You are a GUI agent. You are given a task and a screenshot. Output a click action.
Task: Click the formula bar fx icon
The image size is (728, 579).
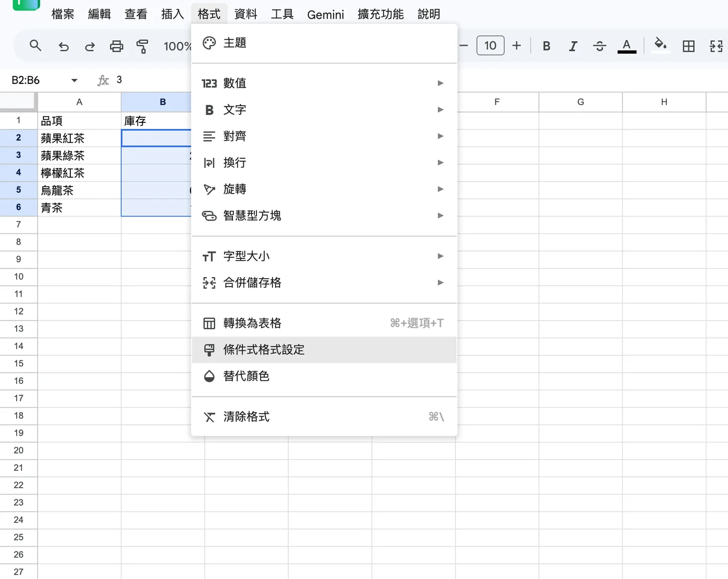point(103,80)
